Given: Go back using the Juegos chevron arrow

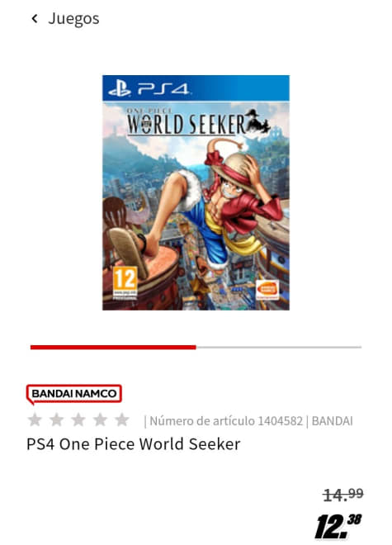Looking at the screenshot, I should (35, 18).
